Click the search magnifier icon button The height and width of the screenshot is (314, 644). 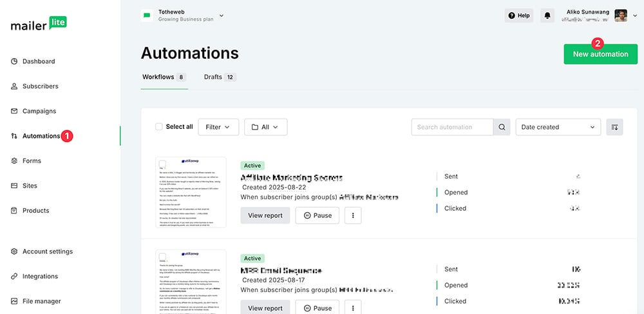[502, 127]
